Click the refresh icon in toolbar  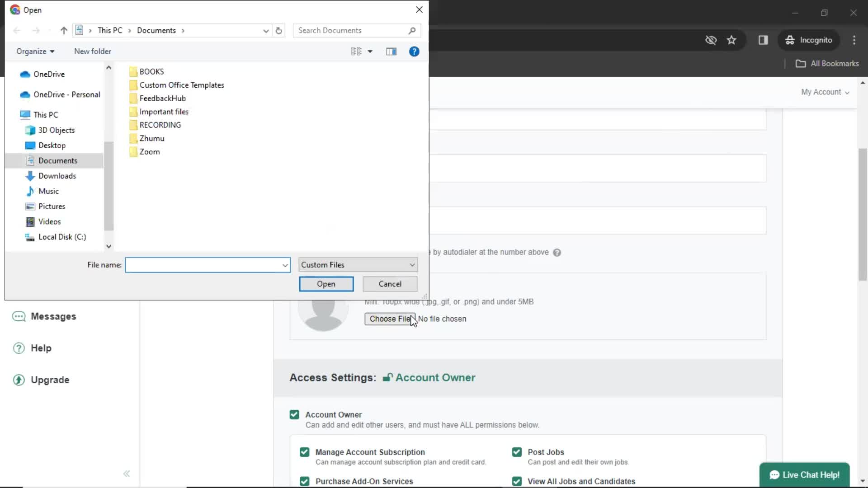click(279, 30)
